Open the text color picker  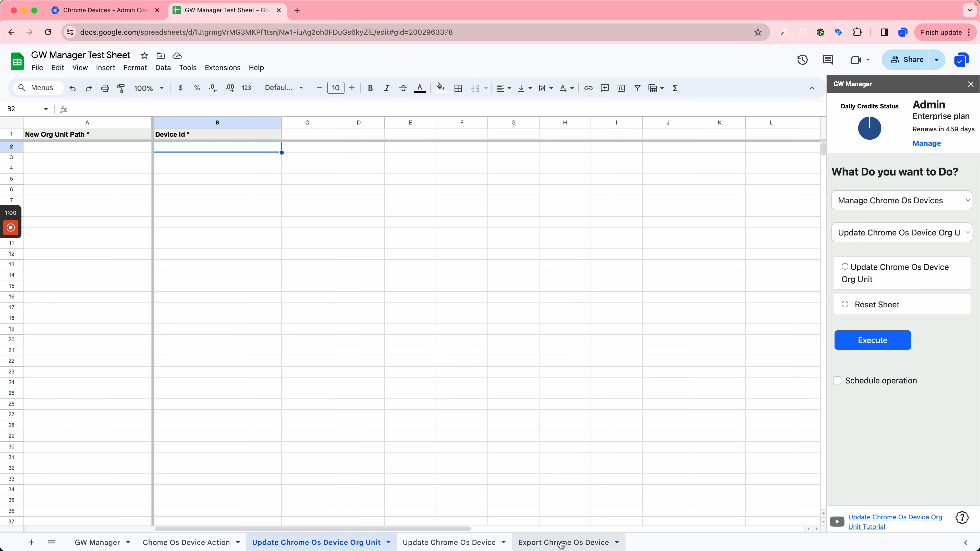pos(420,88)
